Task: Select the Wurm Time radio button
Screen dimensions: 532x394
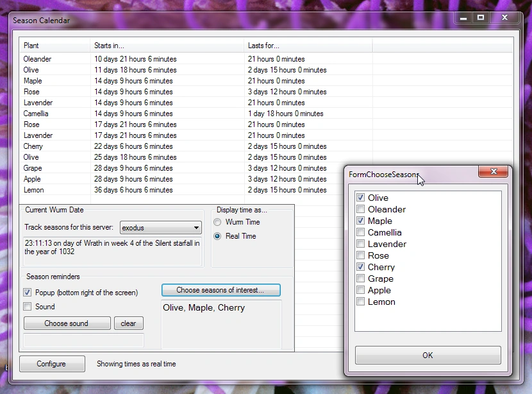Action: (x=217, y=222)
